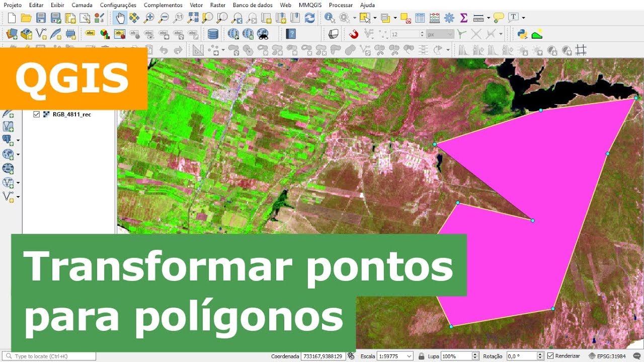Create a new project with the blank page icon
This screenshot has width=644, height=362.
[12, 18]
